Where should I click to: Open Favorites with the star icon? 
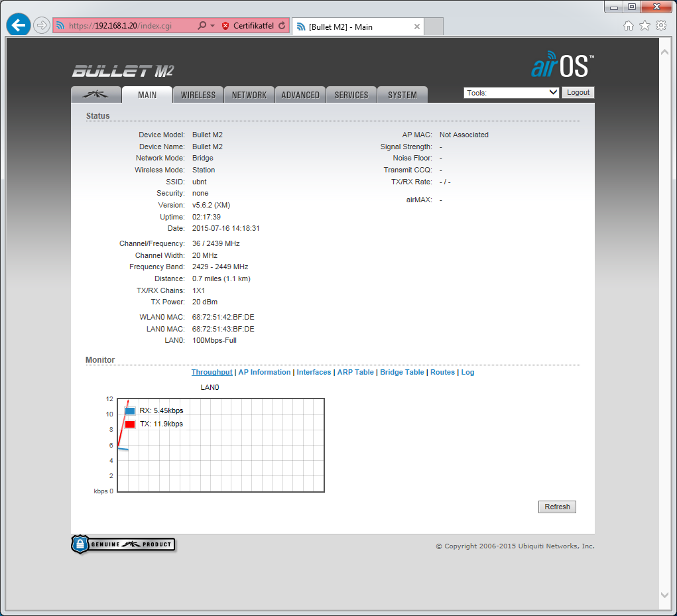point(645,26)
